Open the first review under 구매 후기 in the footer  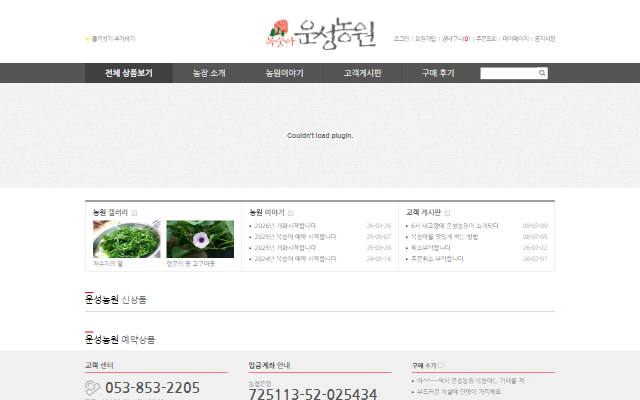470,381
